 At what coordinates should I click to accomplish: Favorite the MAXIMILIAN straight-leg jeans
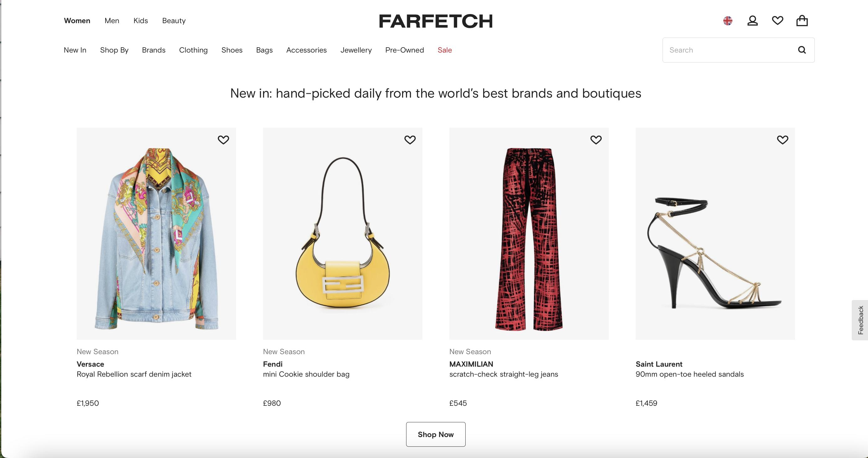point(596,140)
